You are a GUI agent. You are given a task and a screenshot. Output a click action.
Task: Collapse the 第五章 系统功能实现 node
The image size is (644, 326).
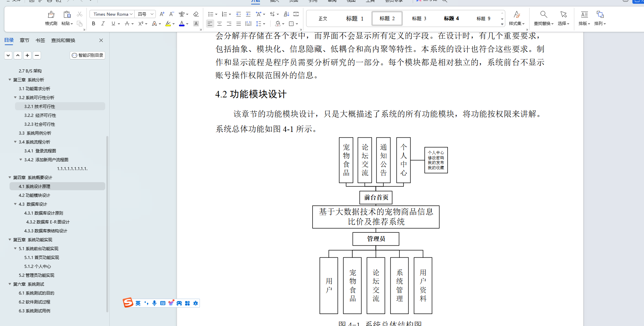point(10,240)
